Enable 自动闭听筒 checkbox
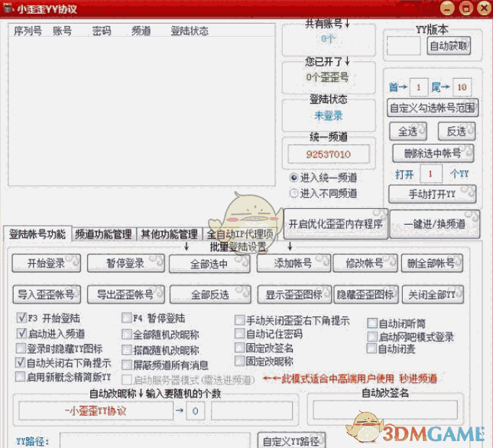The height and width of the screenshot is (448, 493). tap(372, 323)
